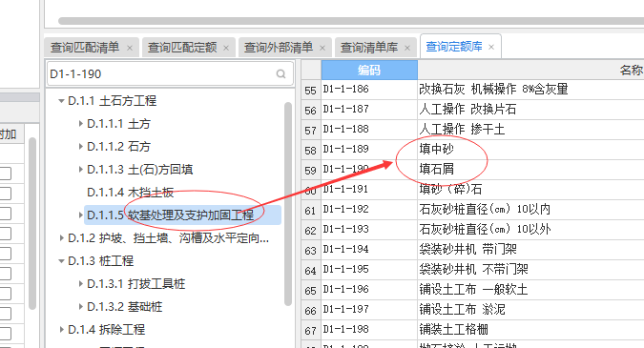Click row number 55 header
644x348 pixels.
pos(311,90)
